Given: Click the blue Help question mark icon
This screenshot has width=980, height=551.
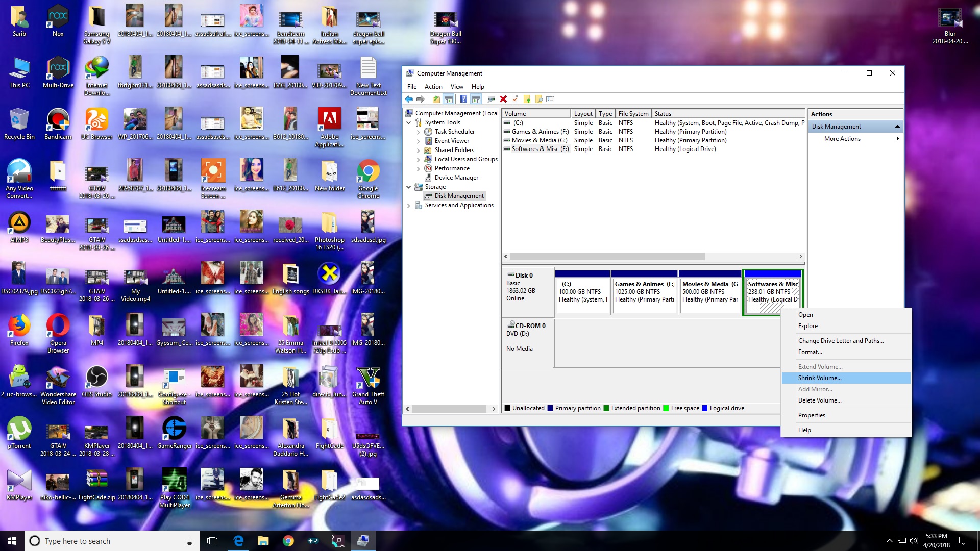Looking at the screenshot, I should [x=463, y=99].
